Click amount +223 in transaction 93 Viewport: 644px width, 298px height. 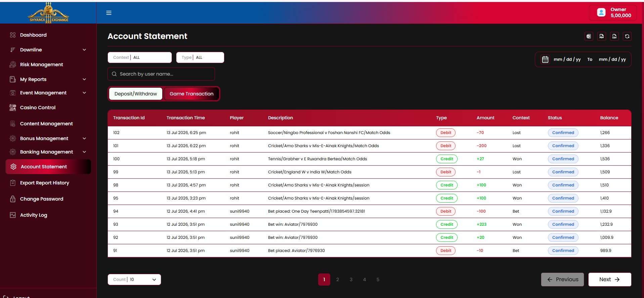click(x=481, y=224)
